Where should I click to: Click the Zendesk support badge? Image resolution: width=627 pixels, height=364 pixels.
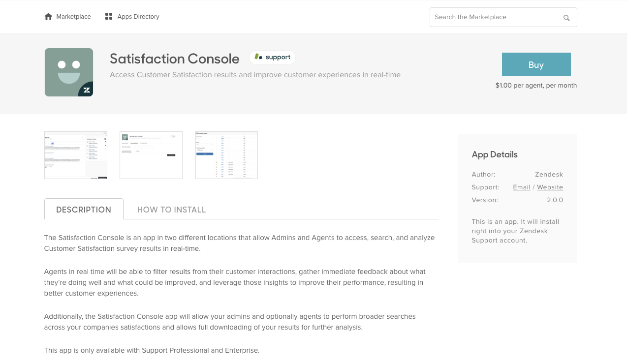point(272,57)
